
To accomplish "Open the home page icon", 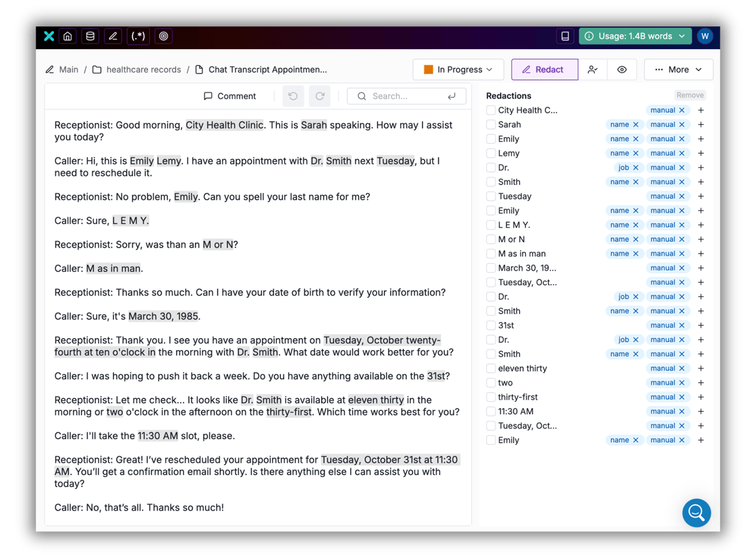I will (x=67, y=36).
